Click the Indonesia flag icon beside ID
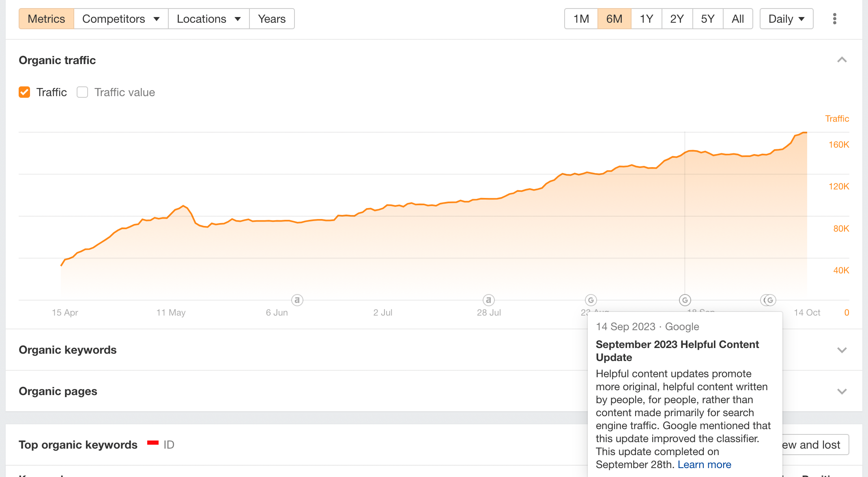Viewport: 868px width, 477px height. click(153, 443)
